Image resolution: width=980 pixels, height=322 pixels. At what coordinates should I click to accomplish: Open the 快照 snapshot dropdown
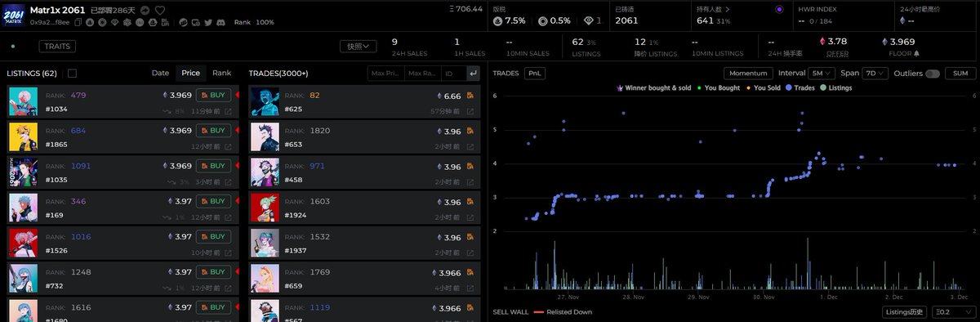[x=359, y=47]
